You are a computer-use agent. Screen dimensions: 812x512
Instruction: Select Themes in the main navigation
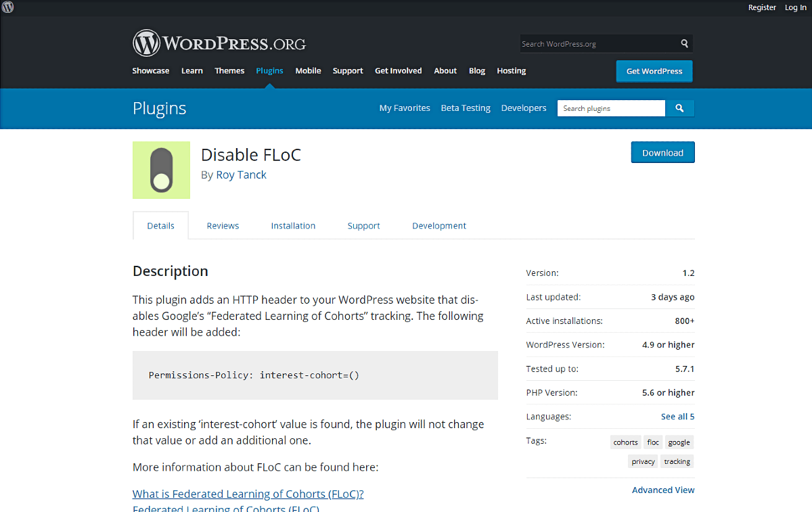click(x=229, y=71)
